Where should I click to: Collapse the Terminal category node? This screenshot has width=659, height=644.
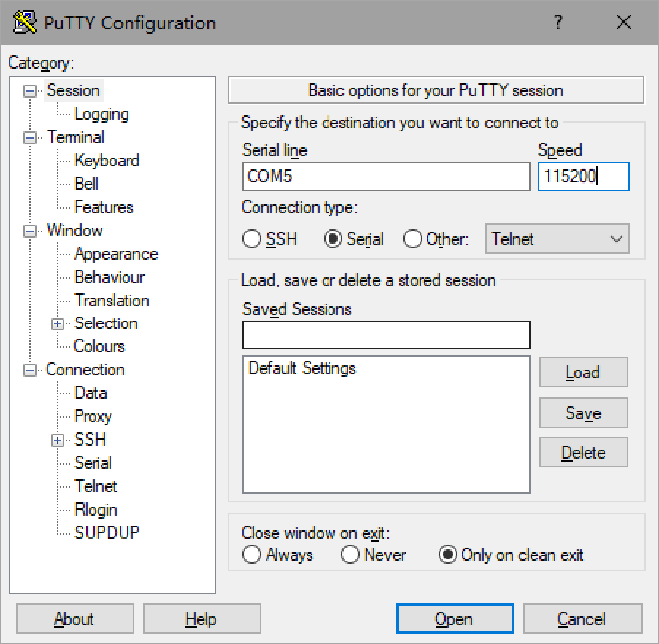tap(30, 137)
